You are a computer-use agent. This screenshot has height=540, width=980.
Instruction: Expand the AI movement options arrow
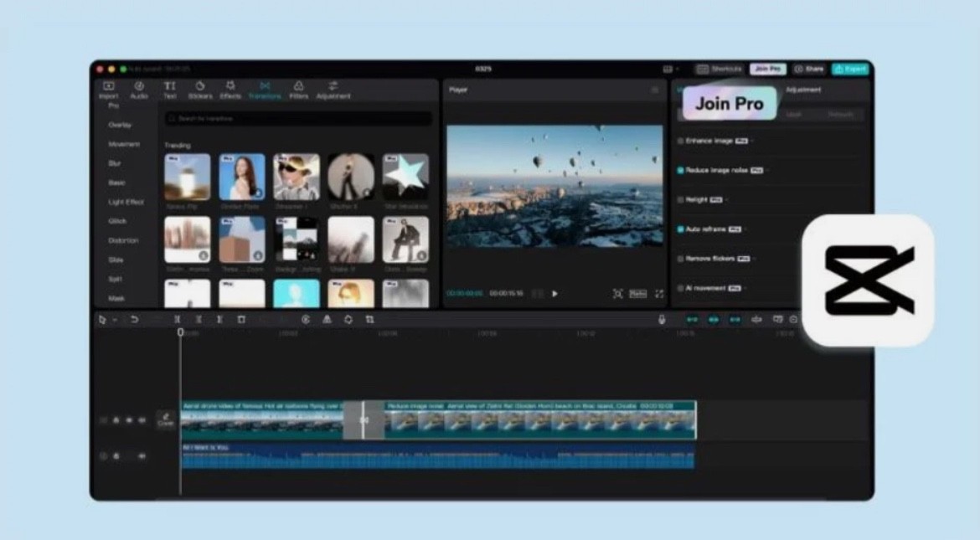tap(745, 288)
